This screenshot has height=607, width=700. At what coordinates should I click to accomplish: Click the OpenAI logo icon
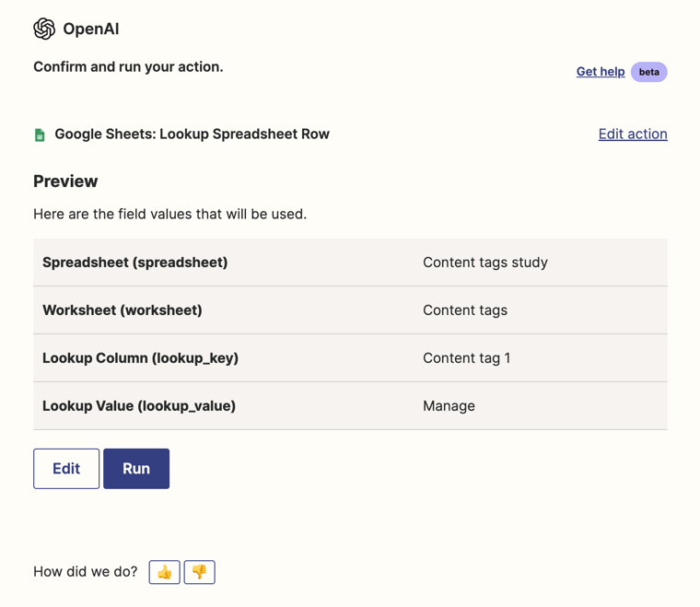44,29
